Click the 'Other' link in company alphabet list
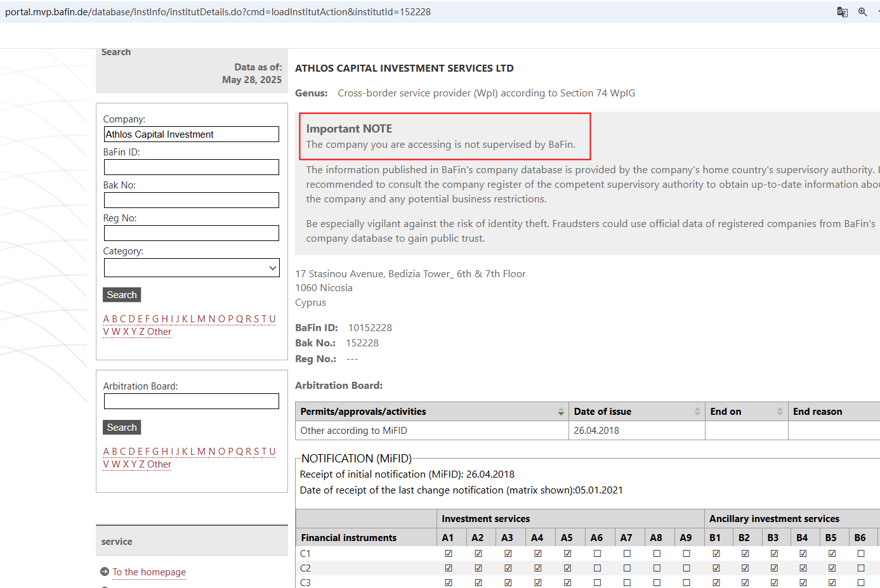 [x=159, y=332]
